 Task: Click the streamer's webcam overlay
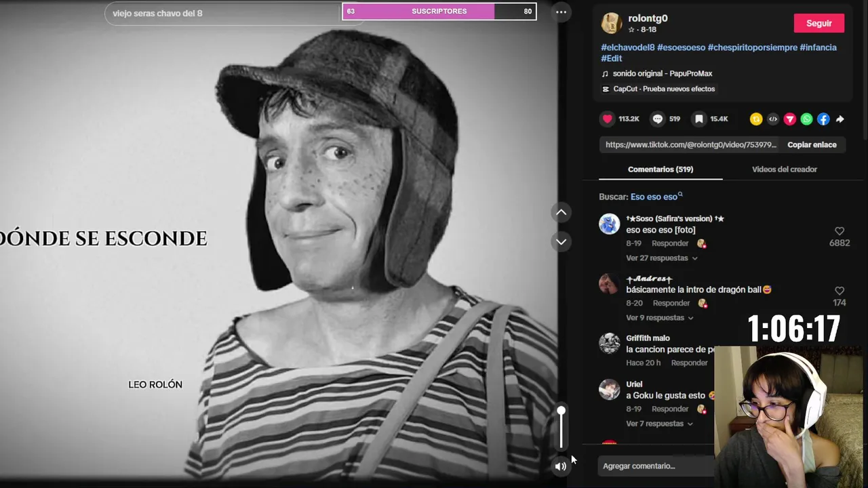(791, 417)
